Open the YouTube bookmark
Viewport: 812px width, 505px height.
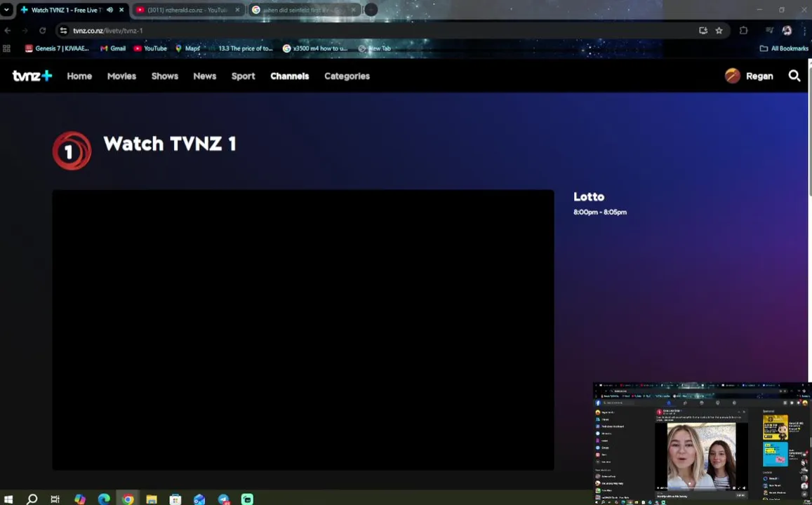tap(150, 48)
